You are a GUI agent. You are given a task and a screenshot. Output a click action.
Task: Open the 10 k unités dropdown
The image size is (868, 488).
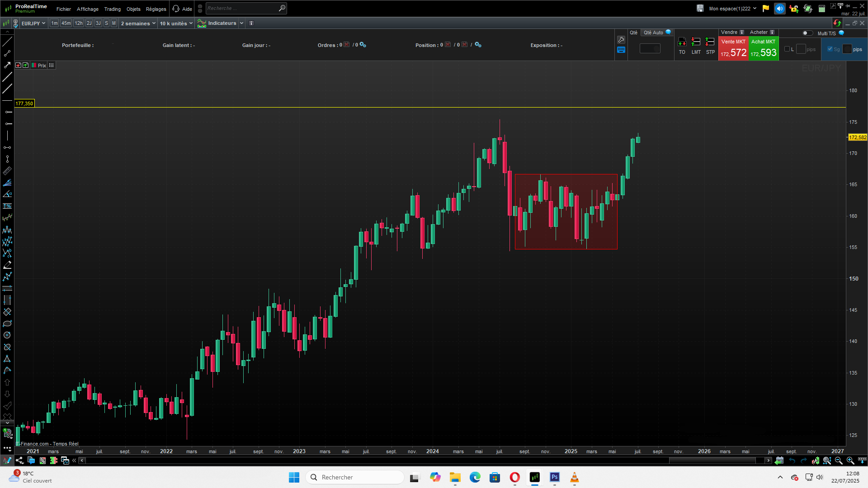tap(176, 23)
